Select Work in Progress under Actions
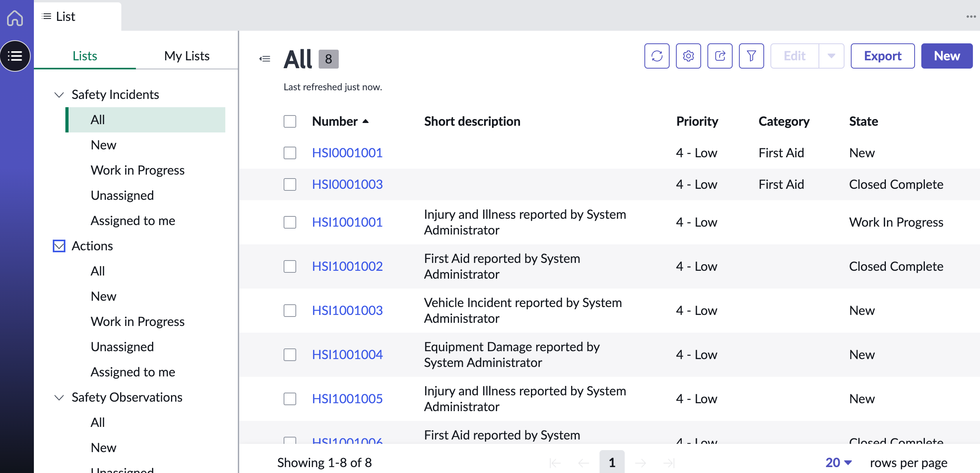 (137, 322)
